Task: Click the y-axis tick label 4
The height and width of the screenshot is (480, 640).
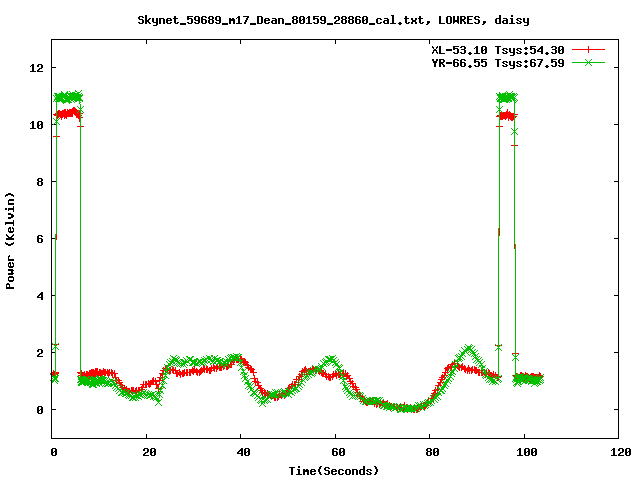Action: (40, 296)
